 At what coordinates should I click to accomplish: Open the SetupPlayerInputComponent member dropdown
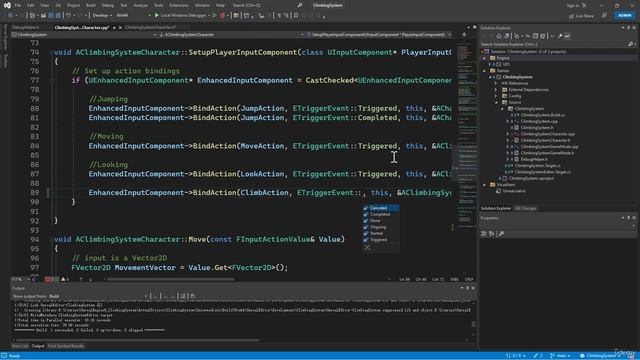378,35
